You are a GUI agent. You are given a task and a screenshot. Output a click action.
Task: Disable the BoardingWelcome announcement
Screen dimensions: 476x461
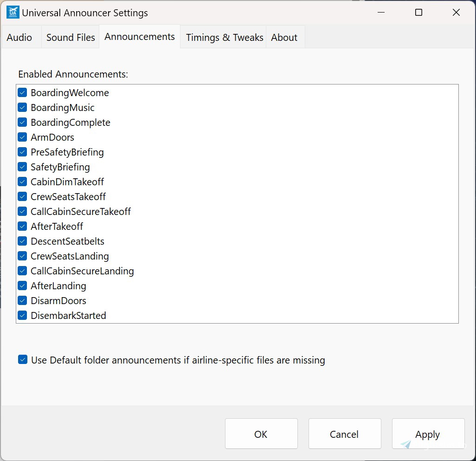pos(22,92)
